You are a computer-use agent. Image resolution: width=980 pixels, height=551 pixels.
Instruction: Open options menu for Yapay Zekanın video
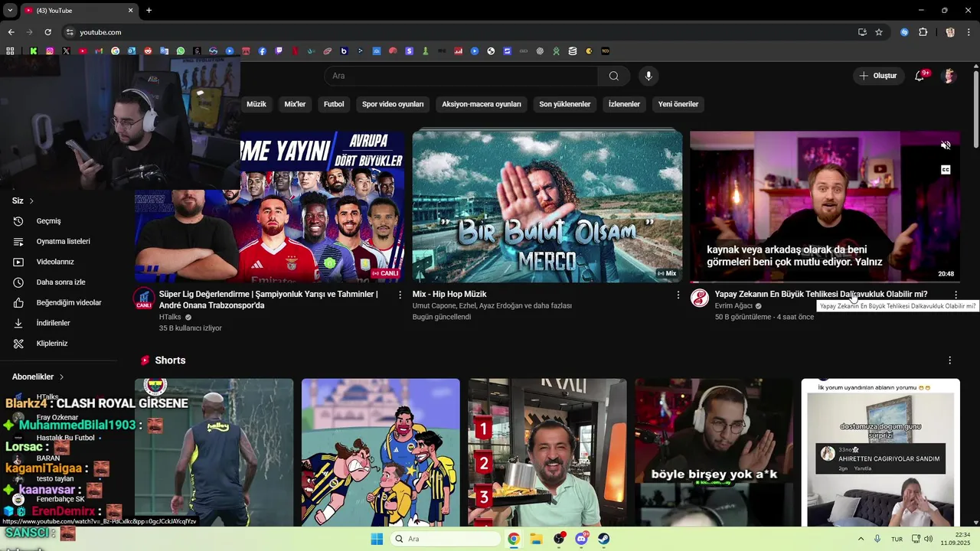coord(955,295)
